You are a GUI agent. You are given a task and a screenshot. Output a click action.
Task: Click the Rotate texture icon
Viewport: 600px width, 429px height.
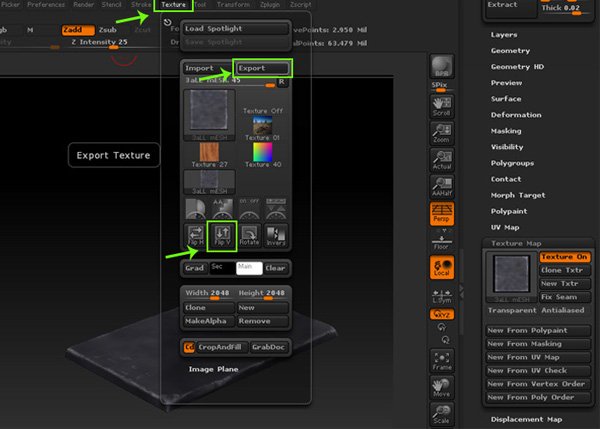(x=250, y=237)
